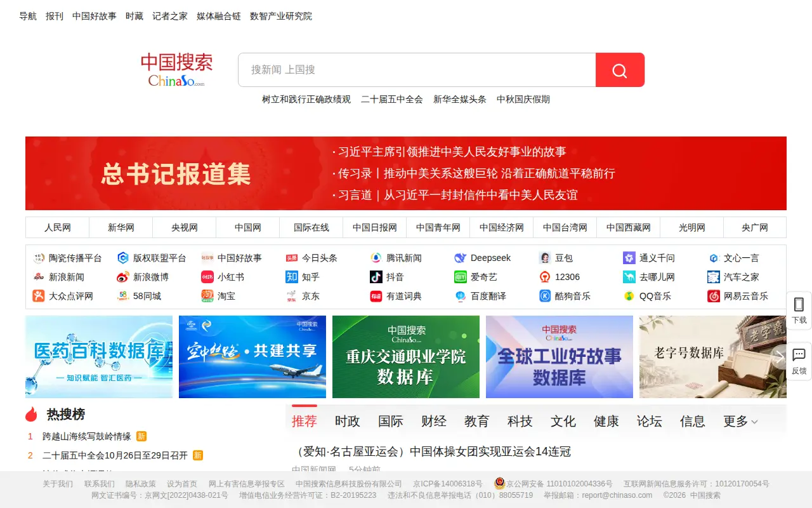This screenshot has width=812, height=508.
Task: Click the 中国日报网 link
Action: tap(375, 227)
